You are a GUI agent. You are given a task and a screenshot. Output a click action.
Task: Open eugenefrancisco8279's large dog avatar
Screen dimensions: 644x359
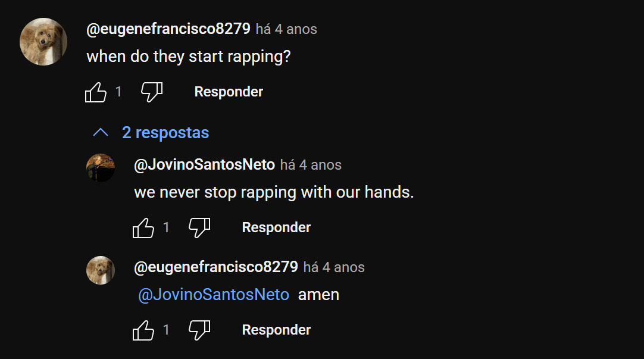point(43,41)
